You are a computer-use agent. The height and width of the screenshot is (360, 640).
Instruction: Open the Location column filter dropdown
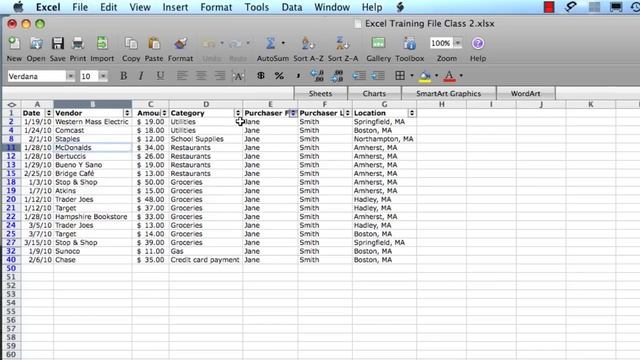coord(412,113)
